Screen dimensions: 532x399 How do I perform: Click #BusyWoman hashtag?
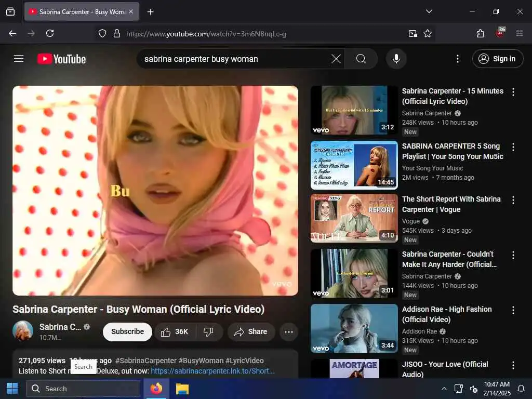click(201, 361)
